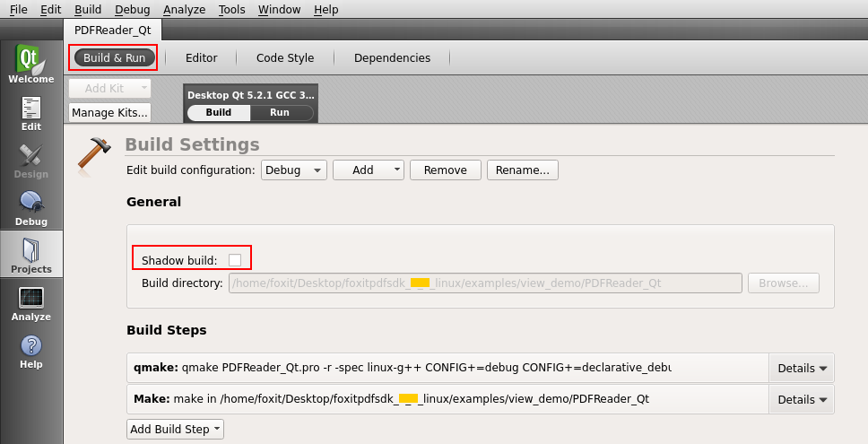Screen dimensions: 868x444
Task: Click the Design mode icon
Action: [31, 161]
